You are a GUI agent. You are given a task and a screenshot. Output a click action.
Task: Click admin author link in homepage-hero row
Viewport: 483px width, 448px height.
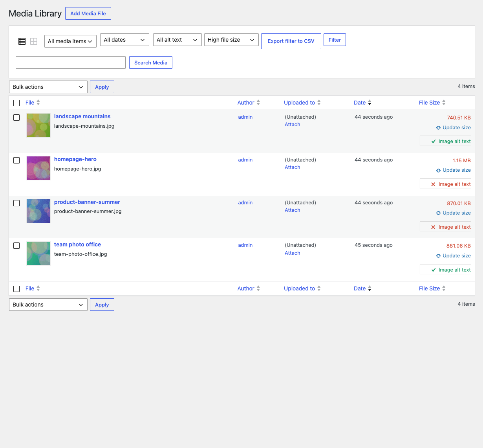click(245, 160)
